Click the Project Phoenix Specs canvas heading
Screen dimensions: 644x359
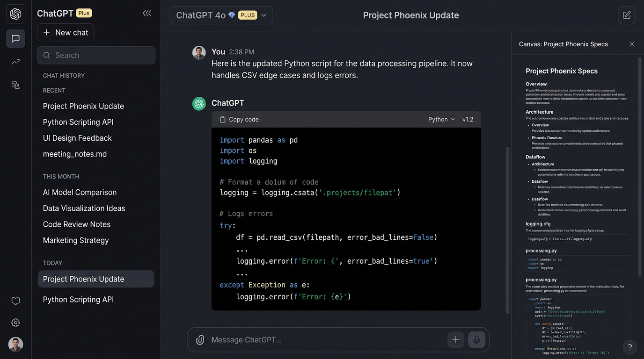(562, 71)
